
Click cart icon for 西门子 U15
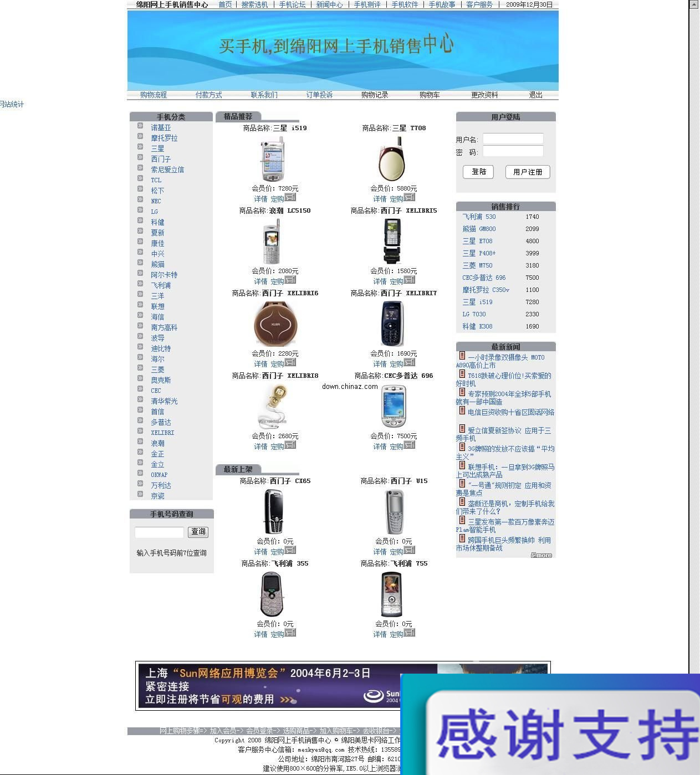pos(409,550)
